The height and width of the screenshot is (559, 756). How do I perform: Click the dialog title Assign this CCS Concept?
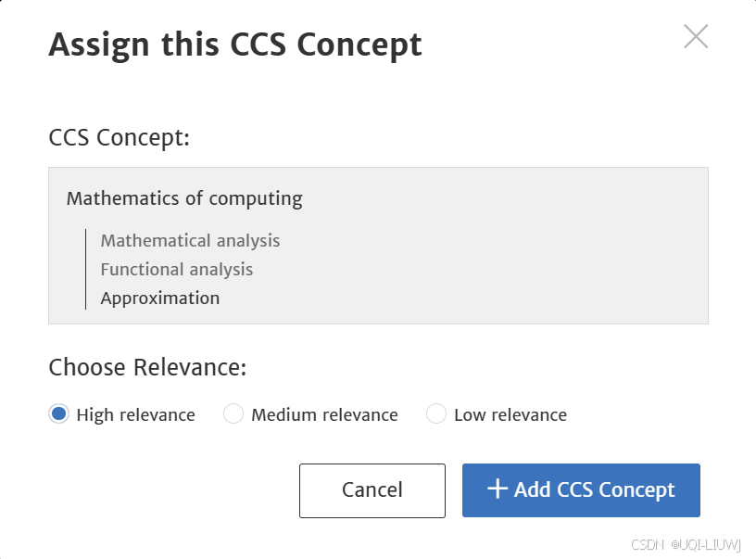235,44
